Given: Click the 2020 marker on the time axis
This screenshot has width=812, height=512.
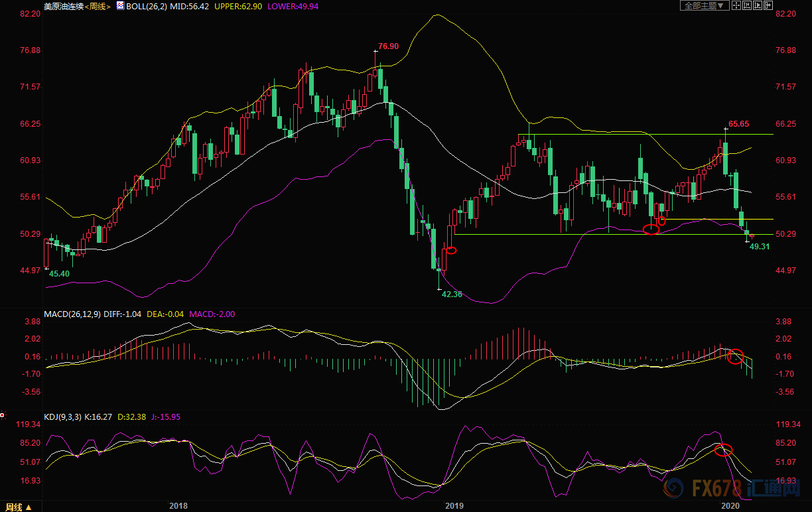Looking at the screenshot, I should tap(730, 506).
